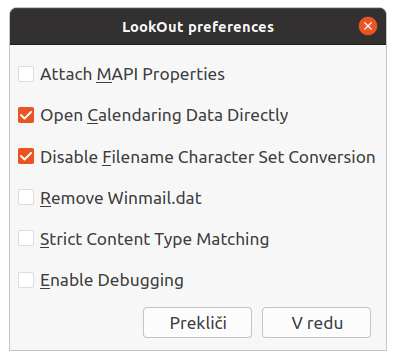Enable the Attach MAPI Properties checkbox
The height and width of the screenshot is (360, 396).
coord(26,74)
